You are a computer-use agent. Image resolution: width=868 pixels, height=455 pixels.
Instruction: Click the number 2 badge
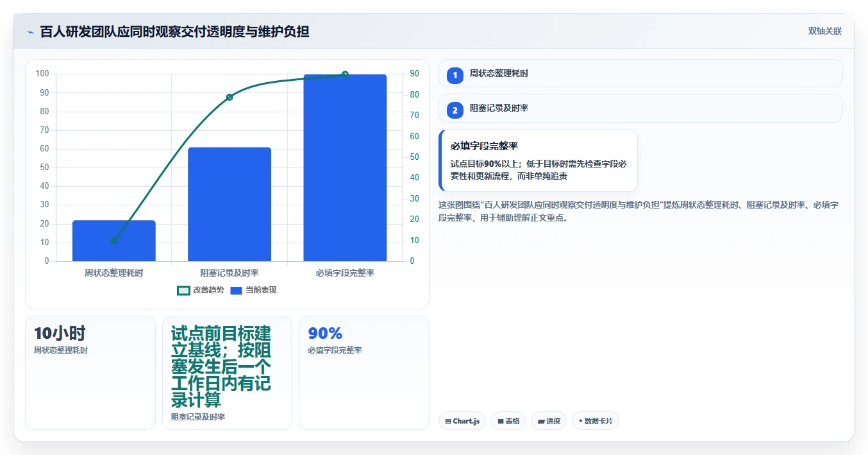[455, 110]
